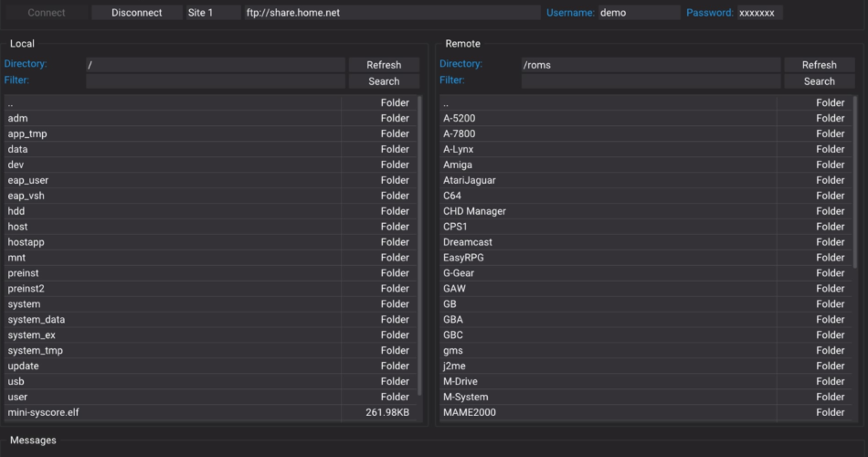Viewport: 868px width, 457px height.
Task: Focus the Remote Filter text box
Action: [x=650, y=81]
